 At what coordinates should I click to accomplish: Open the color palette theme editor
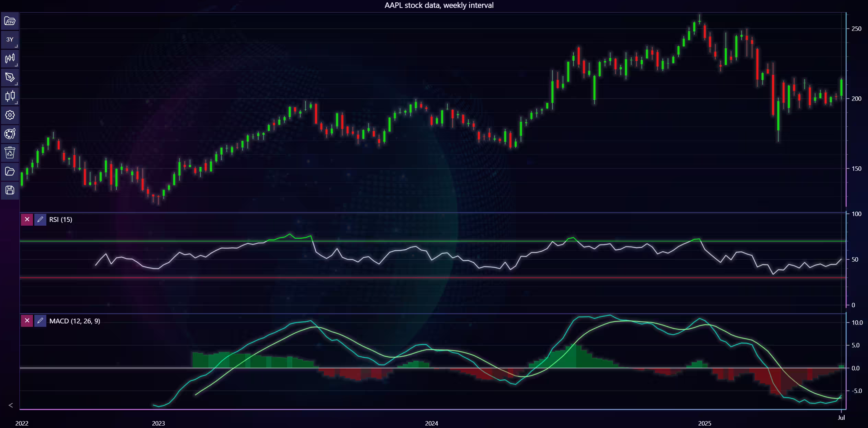10,134
